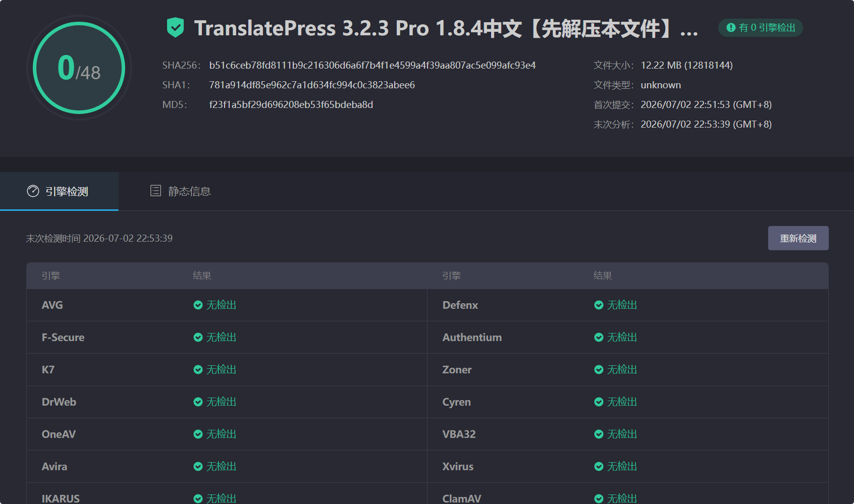The height and width of the screenshot is (504, 854).
Task: Click Defenx row's green check icon
Action: (599, 305)
